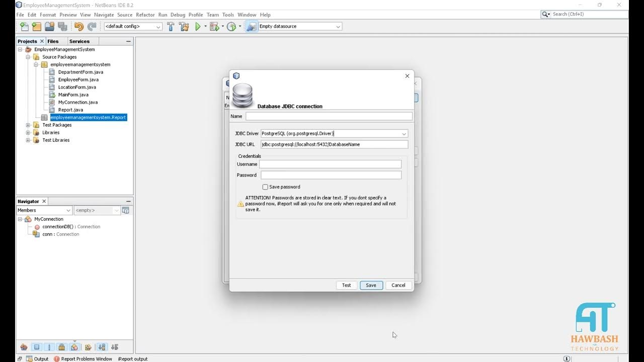The image size is (644, 362).
Task: Open Report Problems Window from status bar
Action: (83, 359)
